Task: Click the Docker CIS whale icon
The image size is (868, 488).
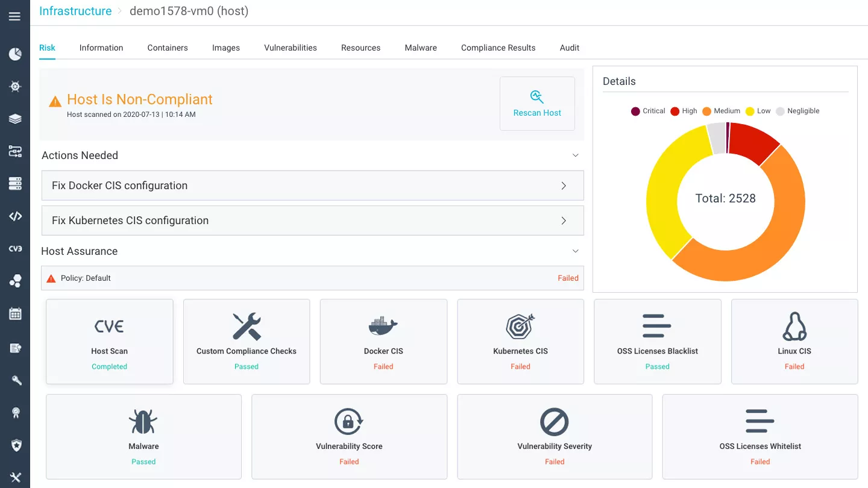Action: tap(383, 327)
